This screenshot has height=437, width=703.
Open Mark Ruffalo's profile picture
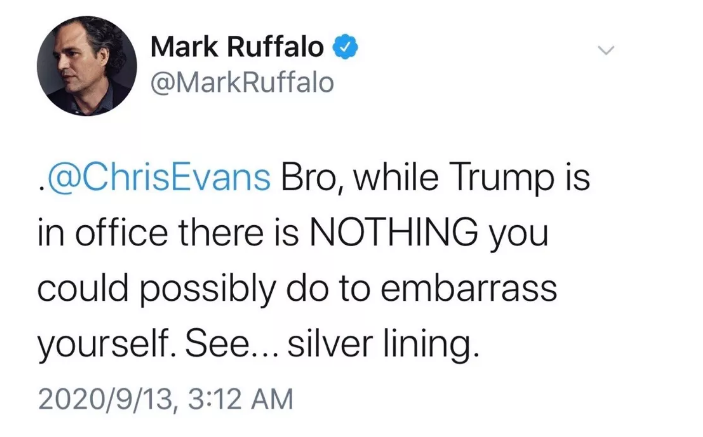[87, 66]
